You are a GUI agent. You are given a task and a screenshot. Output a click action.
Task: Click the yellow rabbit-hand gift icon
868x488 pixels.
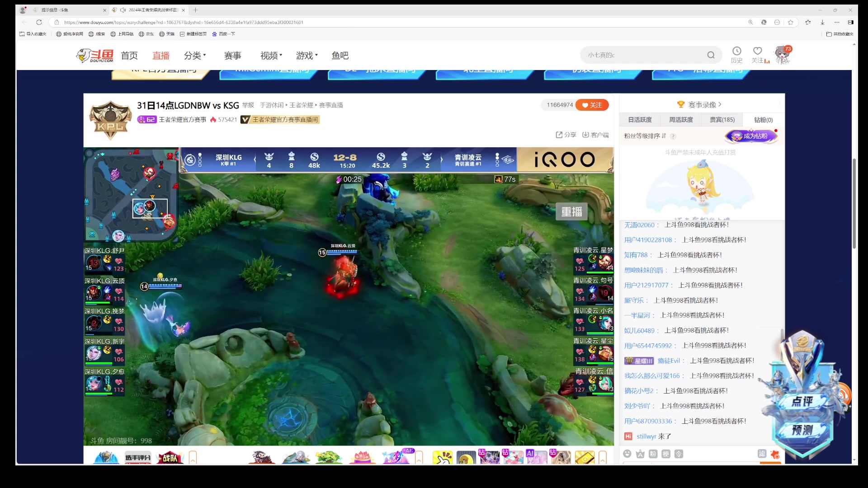443,458
